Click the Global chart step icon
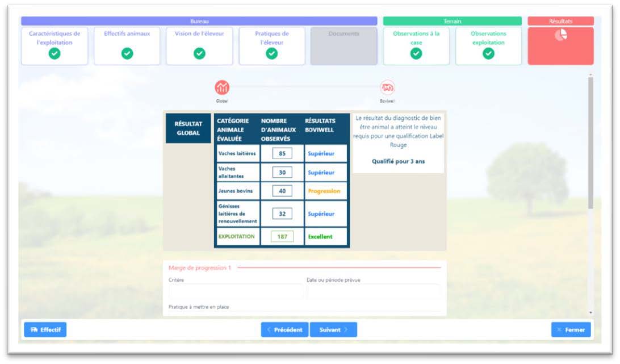Viewport: 620px width, 364px height. pyautogui.click(x=222, y=87)
